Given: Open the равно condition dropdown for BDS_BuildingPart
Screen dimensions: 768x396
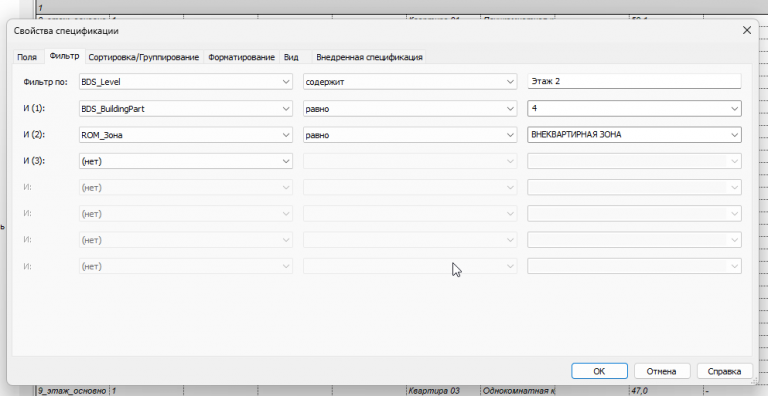Looking at the screenshot, I should [x=409, y=108].
